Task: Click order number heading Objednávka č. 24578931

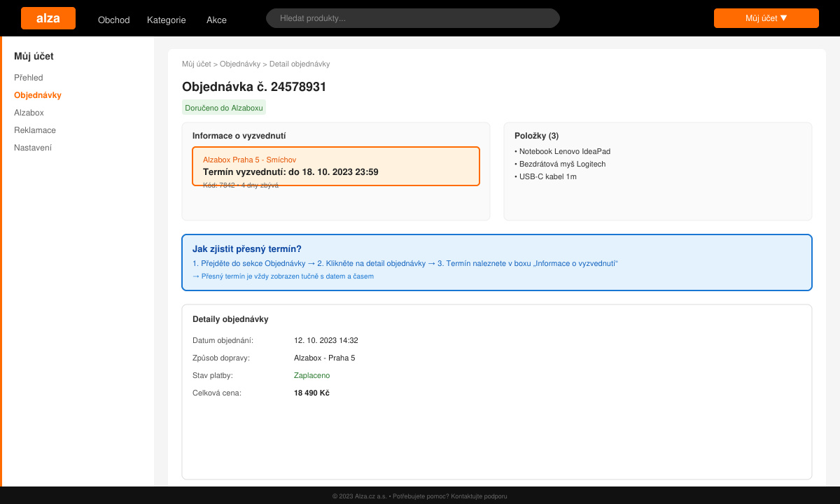Action: [254, 87]
